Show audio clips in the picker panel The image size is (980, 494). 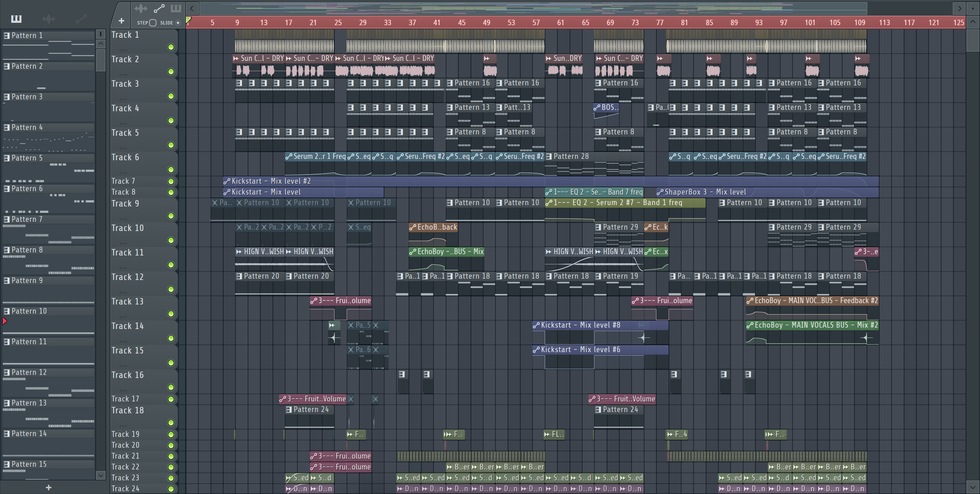pos(49,19)
